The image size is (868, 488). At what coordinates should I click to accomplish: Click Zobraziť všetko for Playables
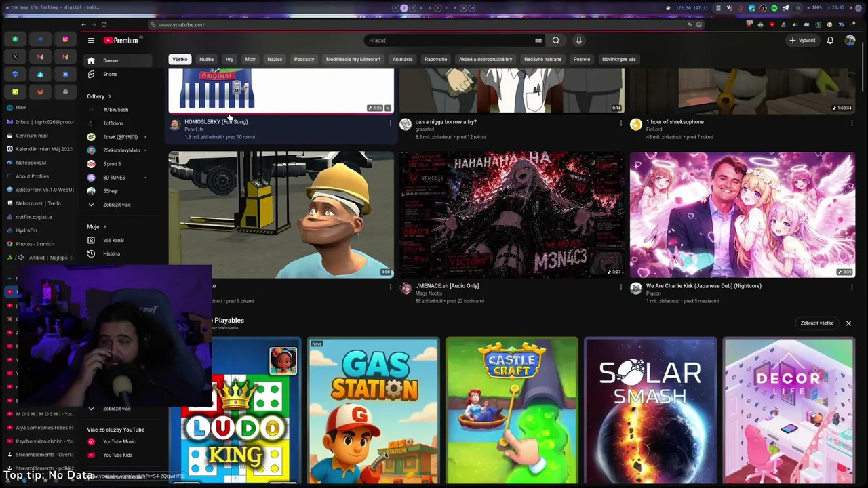click(817, 323)
